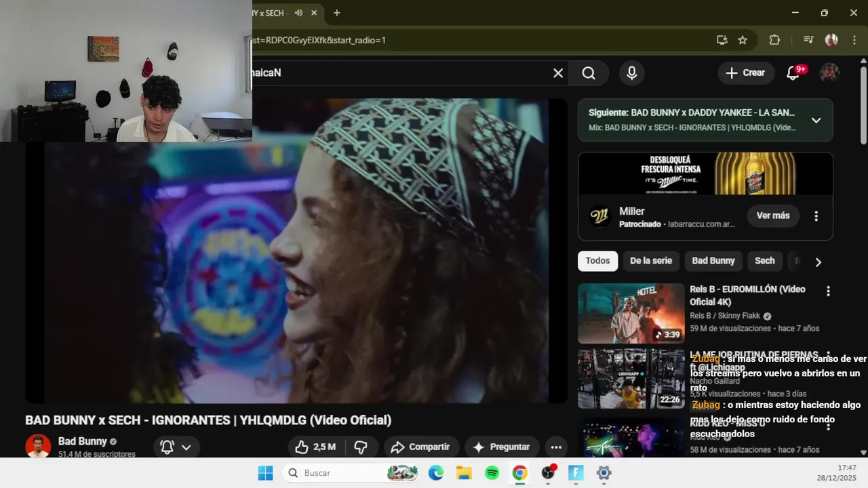The height and width of the screenshot is (488, 868).
Task: Click the Windows taskbar search box
Action: pyautogui.click(x=351, y=473)
